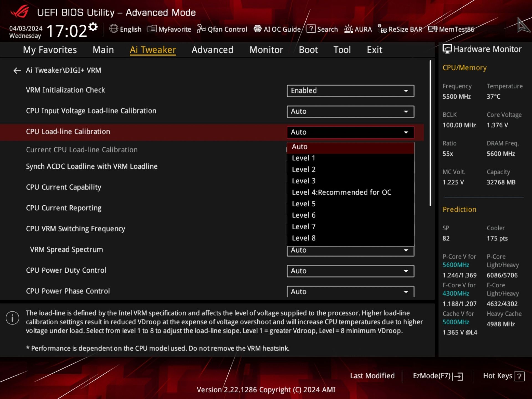Select Level 5 option

click(351, 204)
